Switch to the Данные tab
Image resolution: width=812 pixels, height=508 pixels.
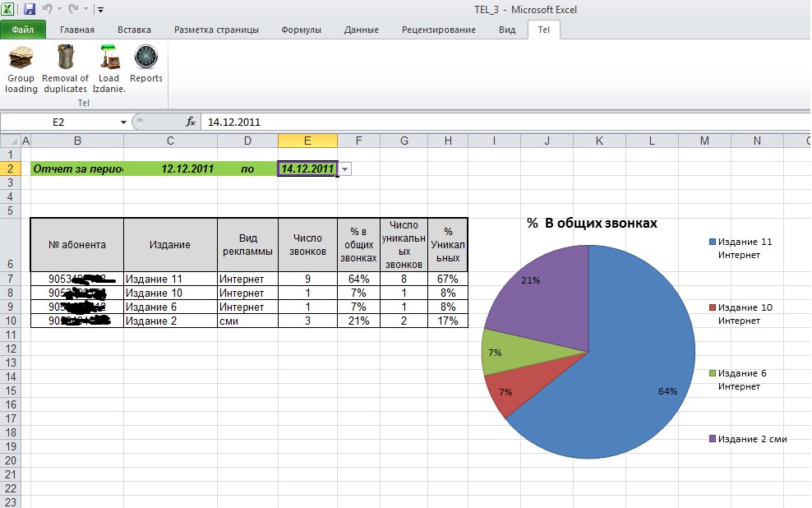coord(362,30)
